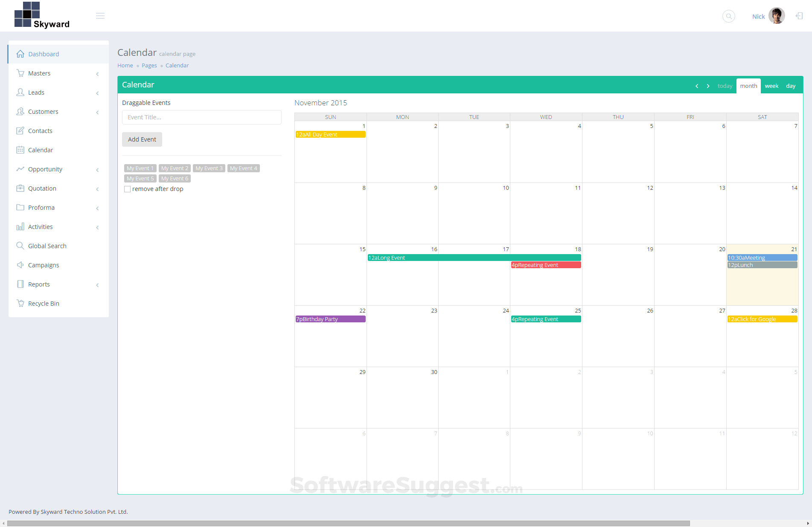Click Nick's profile avatar
Screen dimensions: 812x527
tap(777, 16)
